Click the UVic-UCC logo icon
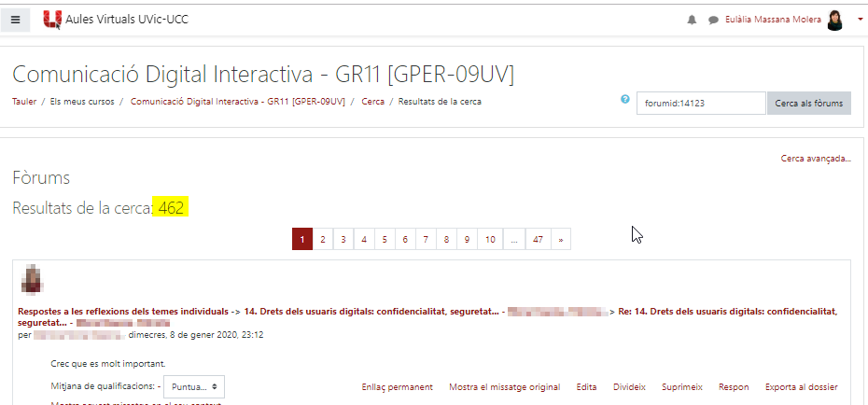This screenshot has height=405, width=868. pos(53,20)
